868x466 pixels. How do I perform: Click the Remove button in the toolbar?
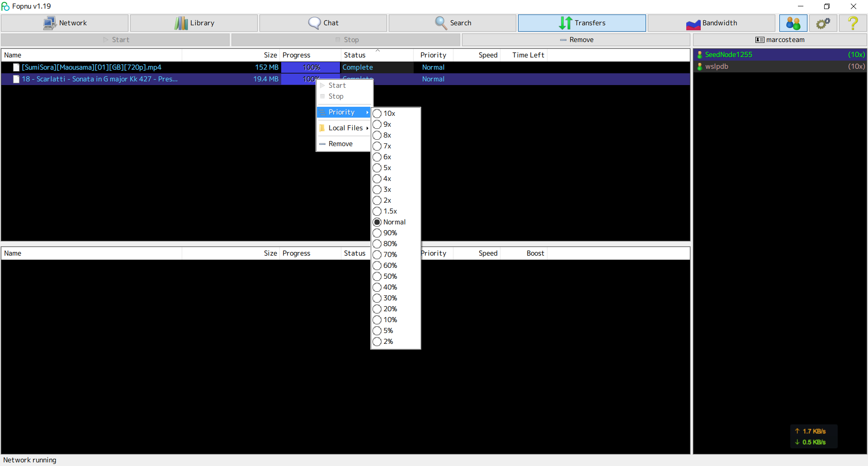(x=576, y=40)
